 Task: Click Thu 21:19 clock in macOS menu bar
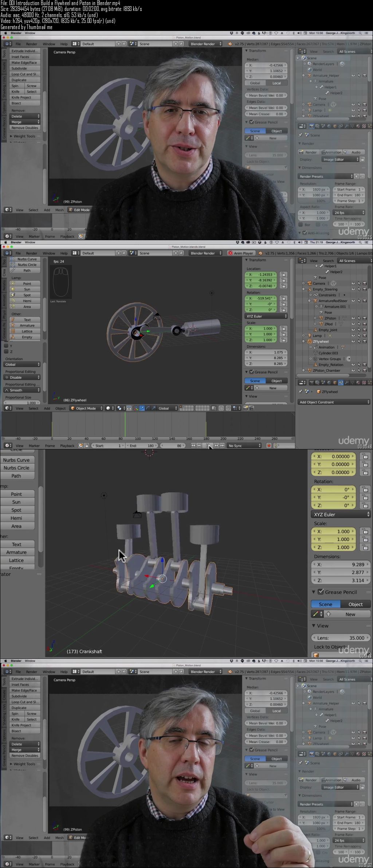click(x=316, y=242)
